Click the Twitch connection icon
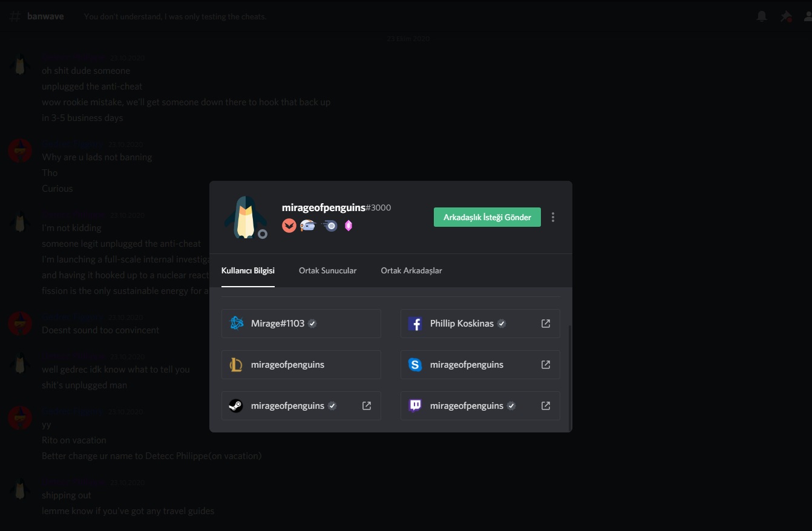Image resolution: width=812 pixels, height=531 pixels. (x=415, y=406)
